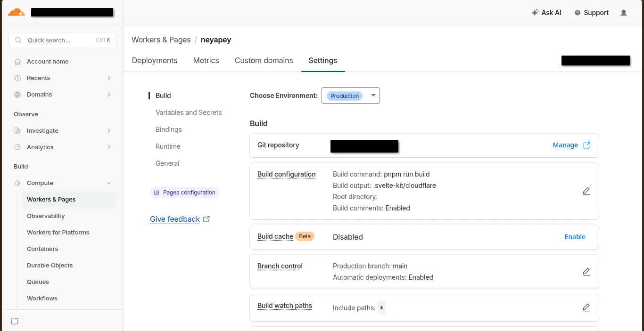
Task: Click the Recents clock icon
Action: click(x=17, y=78)
